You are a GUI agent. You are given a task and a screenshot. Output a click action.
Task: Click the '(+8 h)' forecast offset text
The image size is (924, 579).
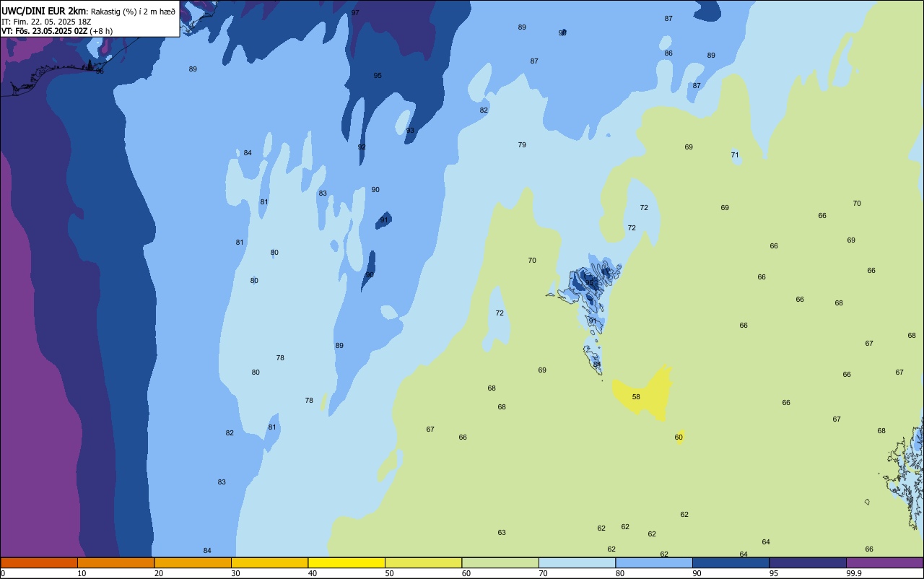tap(101, 31)
